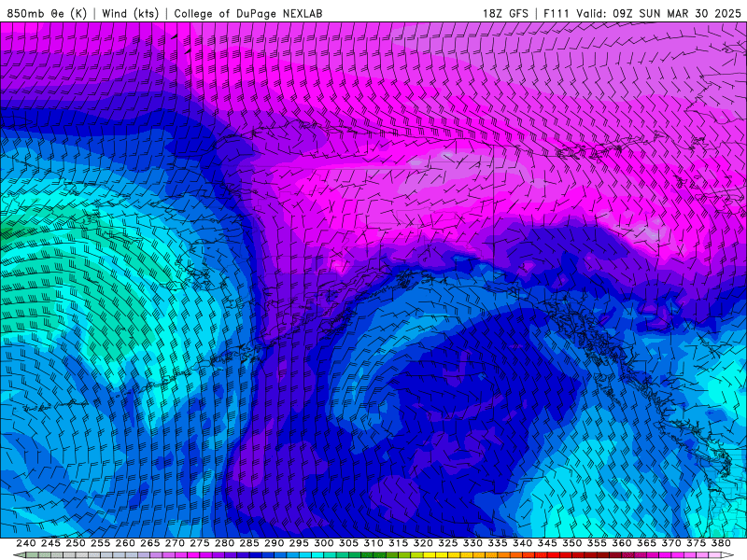Click the 380 value on the color scale
This screenshot has height=560, width=747.
[x=721, y=543]
